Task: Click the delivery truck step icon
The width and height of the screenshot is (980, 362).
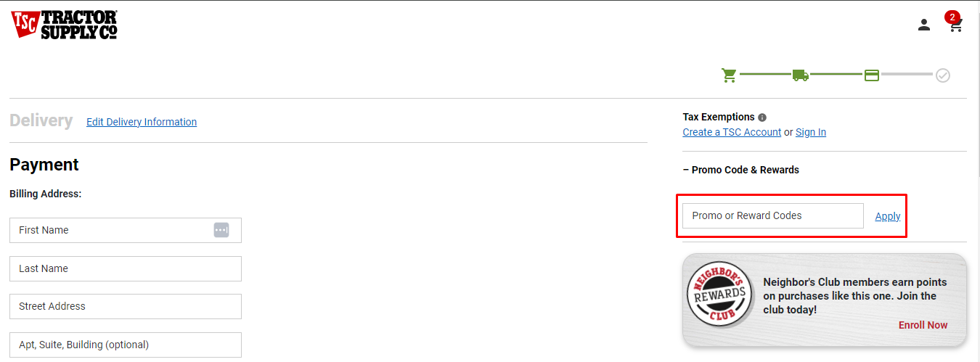Action: pyautogui.click(x=800, y=75)
